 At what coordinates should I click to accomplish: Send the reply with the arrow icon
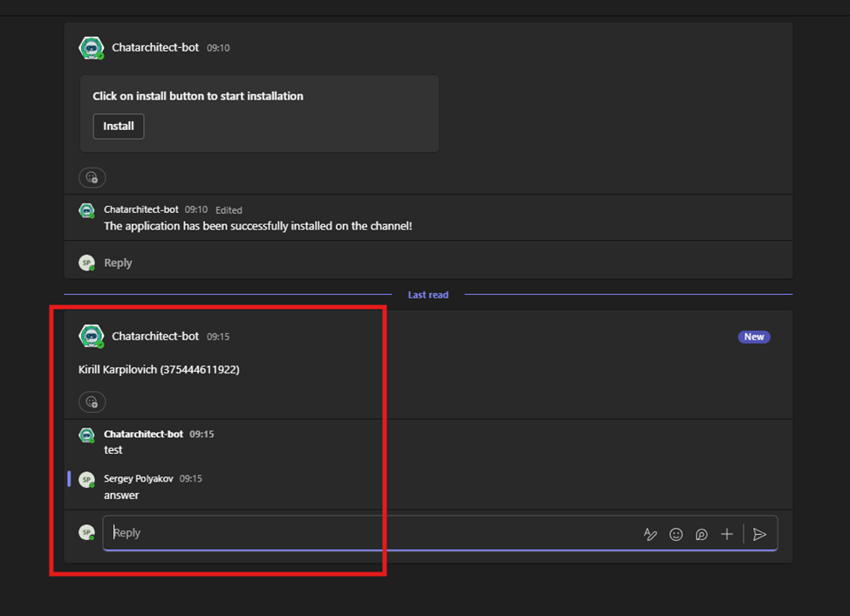tap(759, 534)
